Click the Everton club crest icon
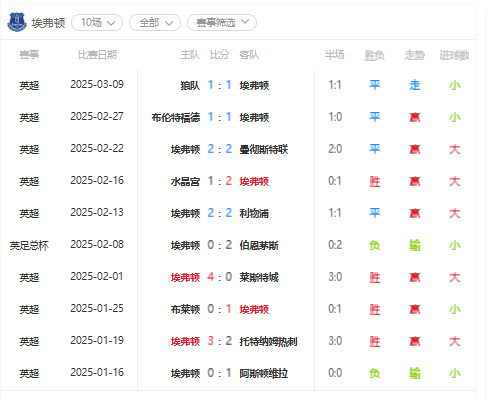 [x=17, y=22]
